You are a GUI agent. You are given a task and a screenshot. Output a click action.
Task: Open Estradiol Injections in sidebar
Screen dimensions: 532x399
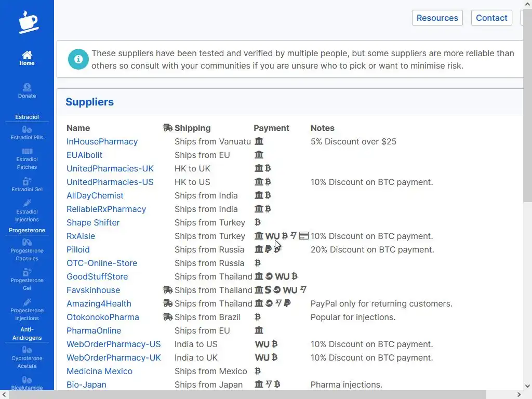pos(27,211)
